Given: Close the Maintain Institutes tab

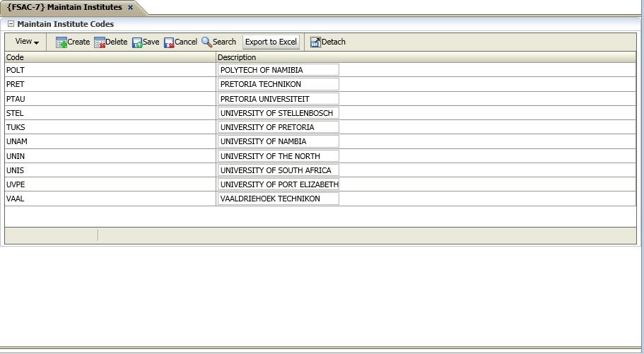Looking at the screenshot, I should pyautogui.click(x=130, y=8).
